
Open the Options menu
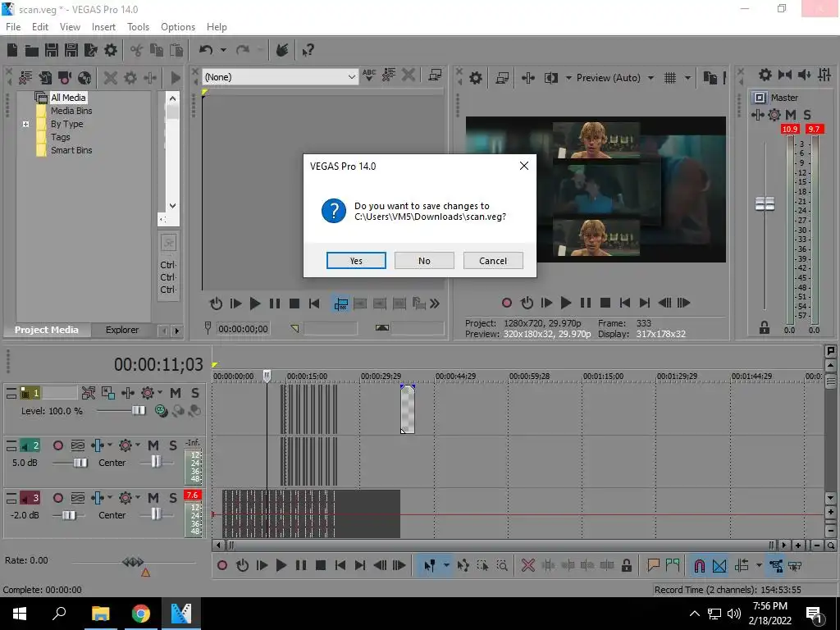(178, 27)
